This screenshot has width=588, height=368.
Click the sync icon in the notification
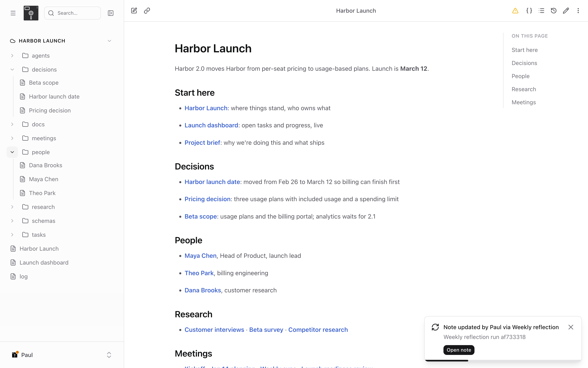(x=435, y=327)
